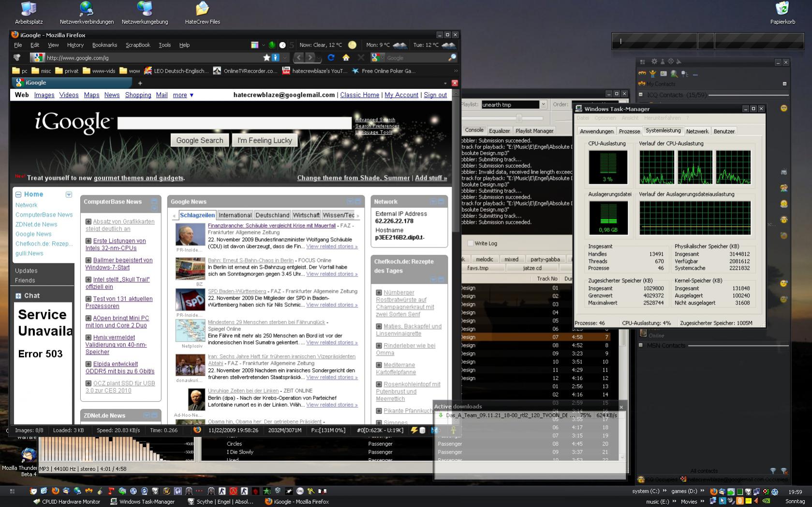The image size is (812, 507).
Task: Click the ICQ settings gear icon
Action: [654, 61]
